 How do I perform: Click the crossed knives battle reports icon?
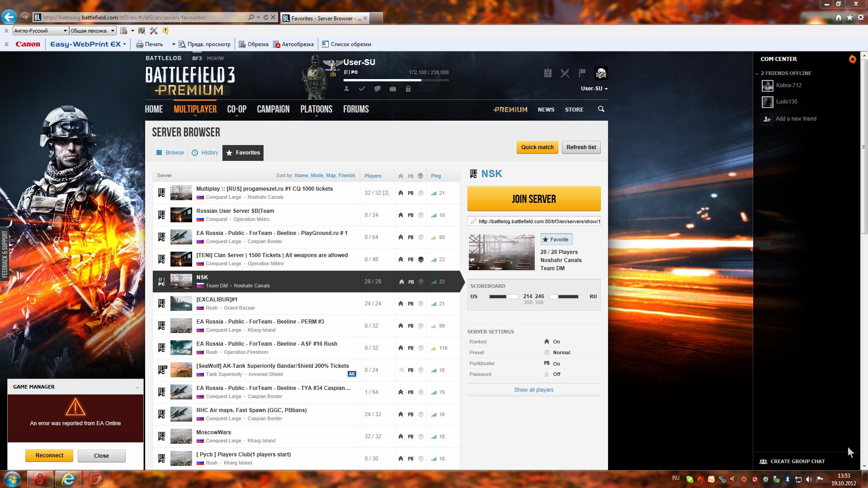(565, 73)
